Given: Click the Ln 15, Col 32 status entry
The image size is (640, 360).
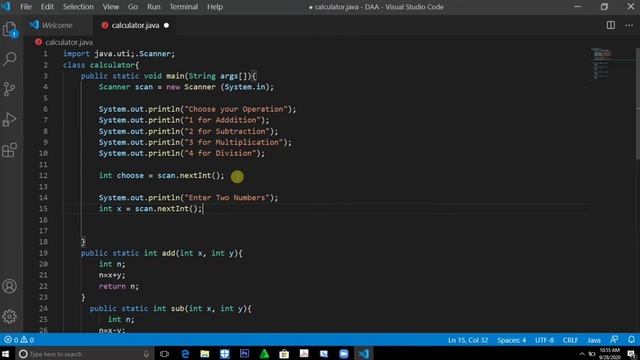Looking at the screenshot, I should point(468,340).
